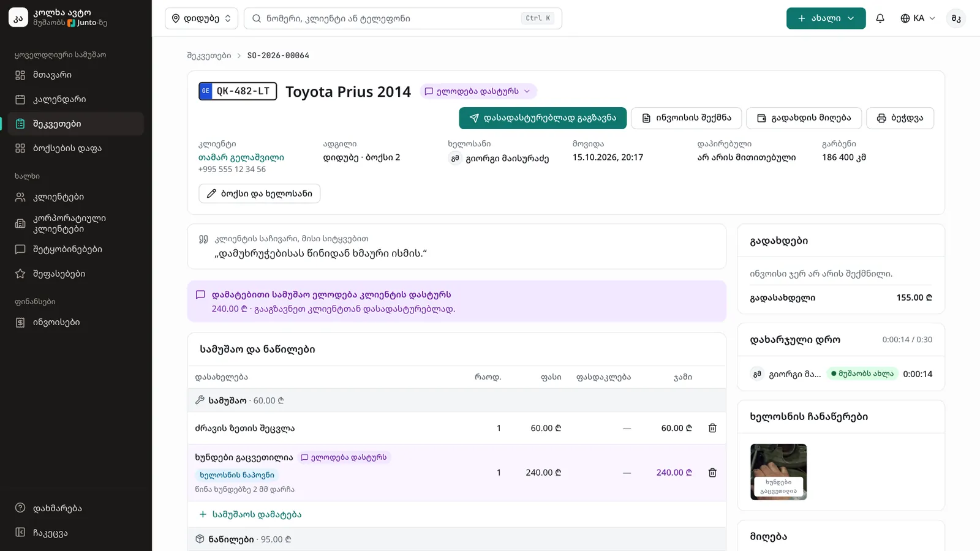Viewport: 980px width, 551px height.
Task: Open client link თამარ გელაშვილი
Action: coord(241,157)
